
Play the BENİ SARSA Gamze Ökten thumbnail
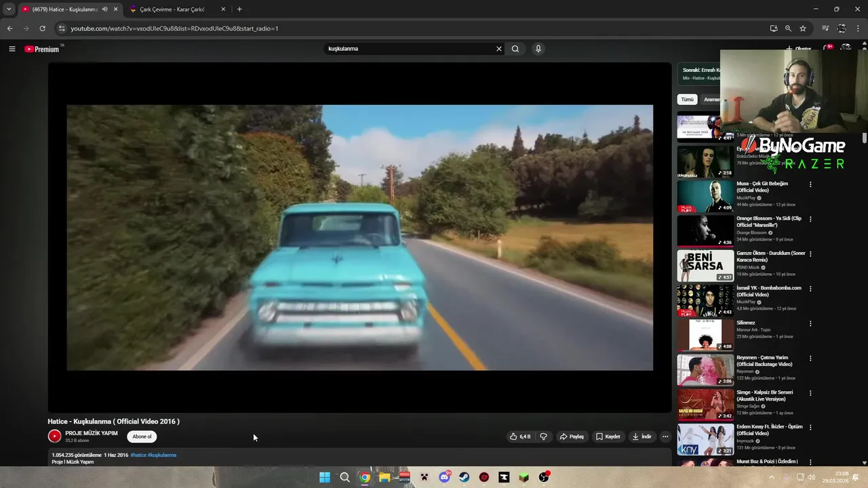pyautogui.click(x=705, y=266)
